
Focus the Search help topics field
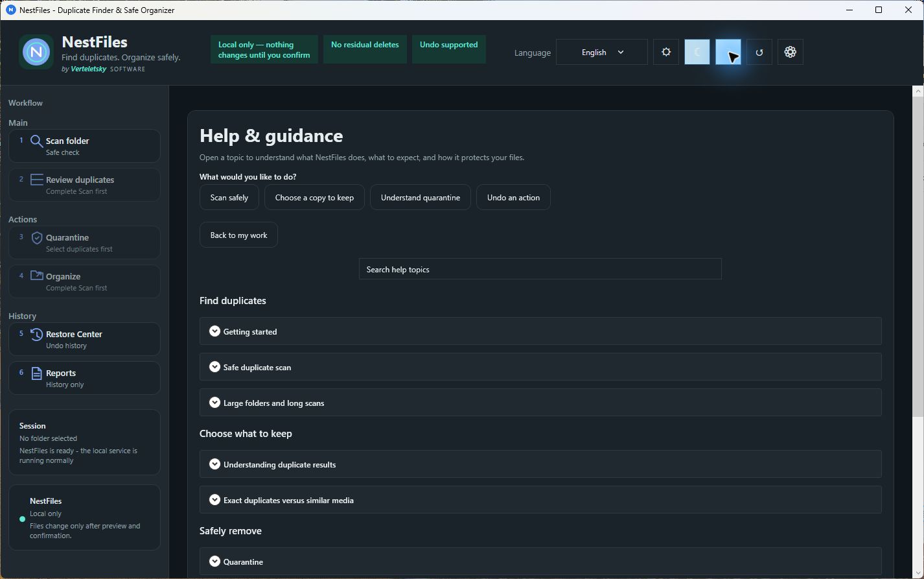[x=540, y=269]
